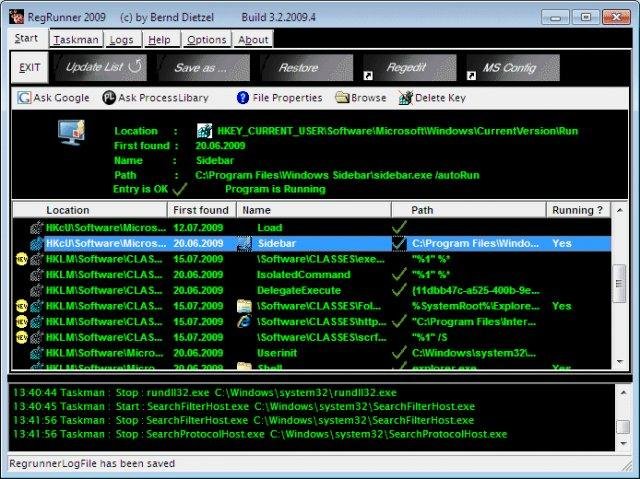Click the log pane scrollbar thumb
Image resolution: width=640 pixels, height=479 pixels.
tap(623, 427)
